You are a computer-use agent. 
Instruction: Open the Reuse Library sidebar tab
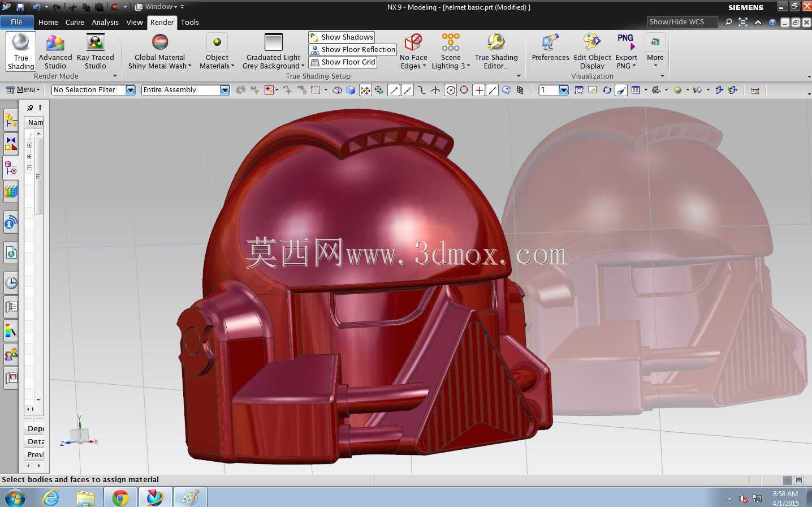pyautogui.click(x=11, y=191)
